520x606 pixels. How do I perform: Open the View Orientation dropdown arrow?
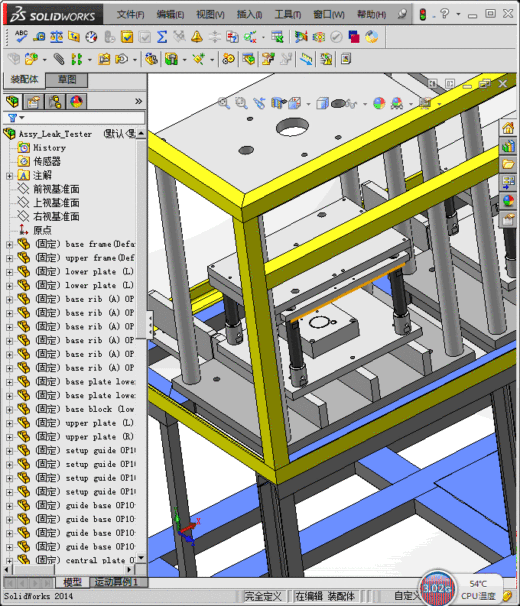308,104
